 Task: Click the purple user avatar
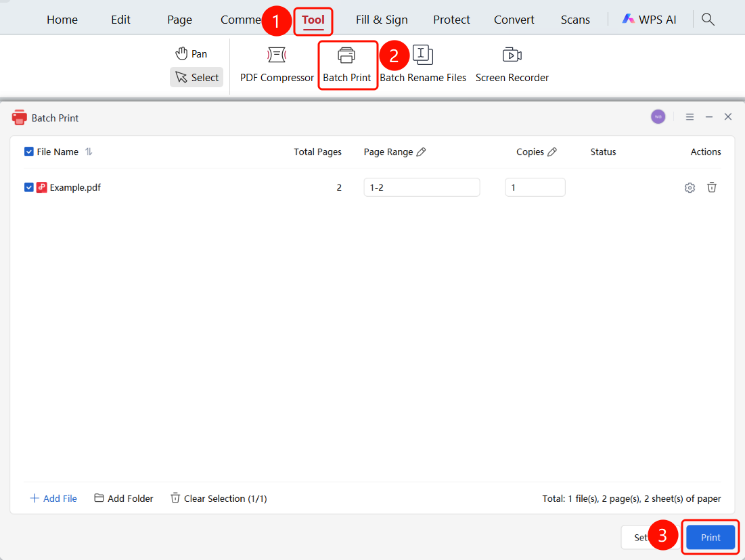pos(658,117)
